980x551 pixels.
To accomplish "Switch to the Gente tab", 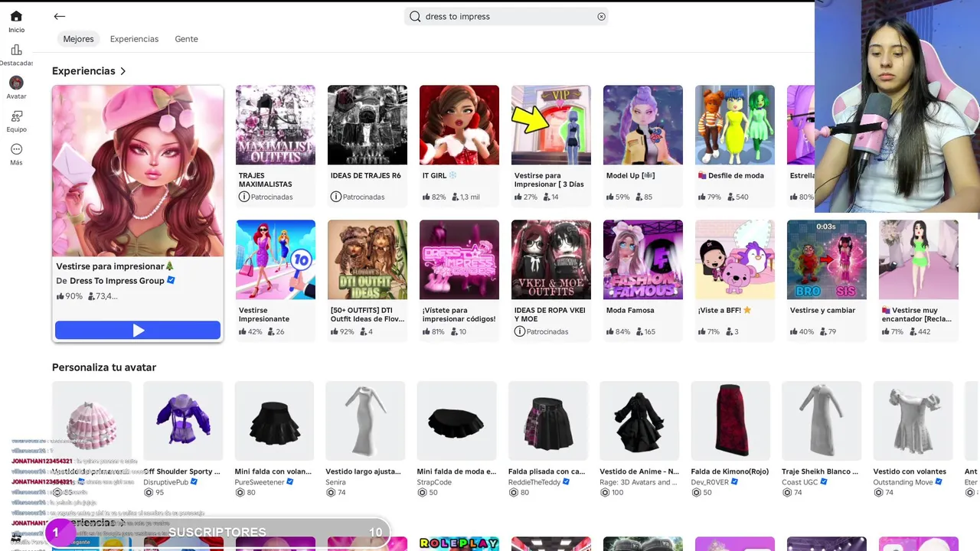I will (x=186, y=39).
